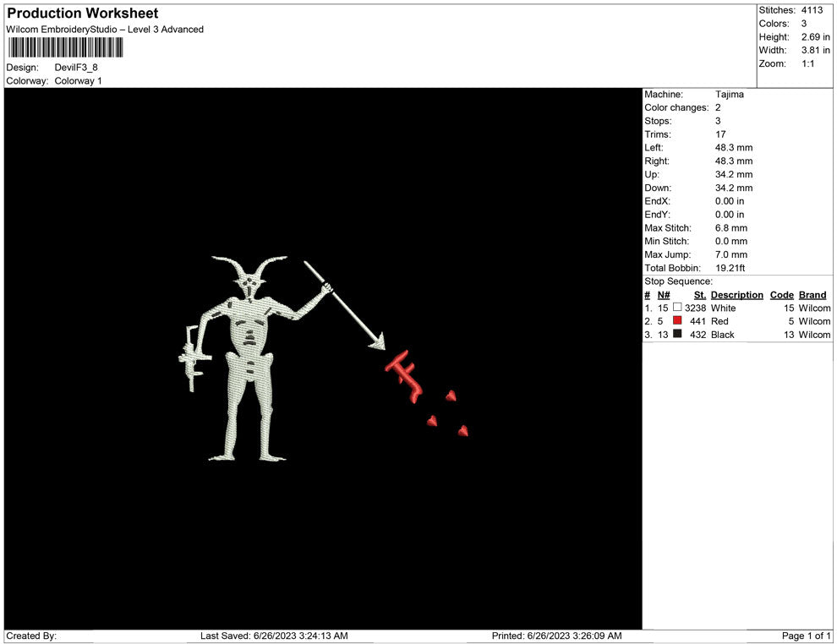Select the Wilcom EmbroideryStudio Level 3 Advanced text

tap(105, 30)
